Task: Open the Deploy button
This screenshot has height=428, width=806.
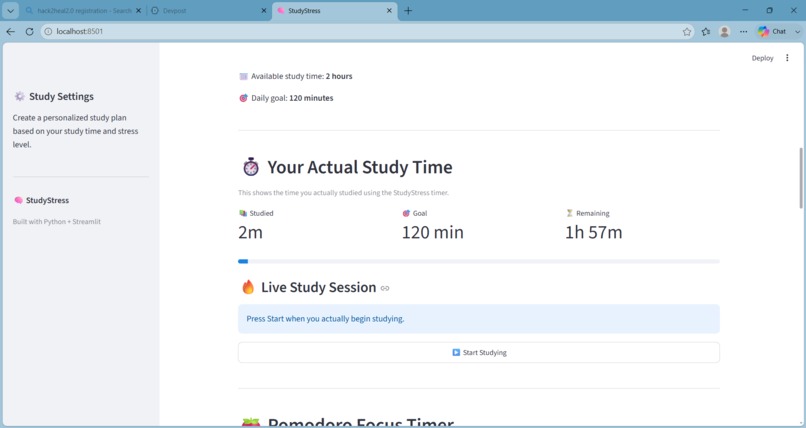Action: (x=762, y=58)
